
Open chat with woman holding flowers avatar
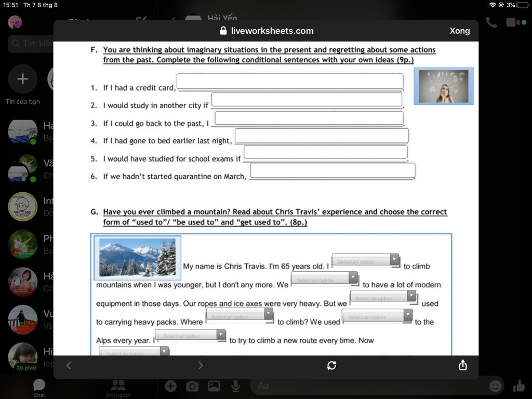point(23,282)
